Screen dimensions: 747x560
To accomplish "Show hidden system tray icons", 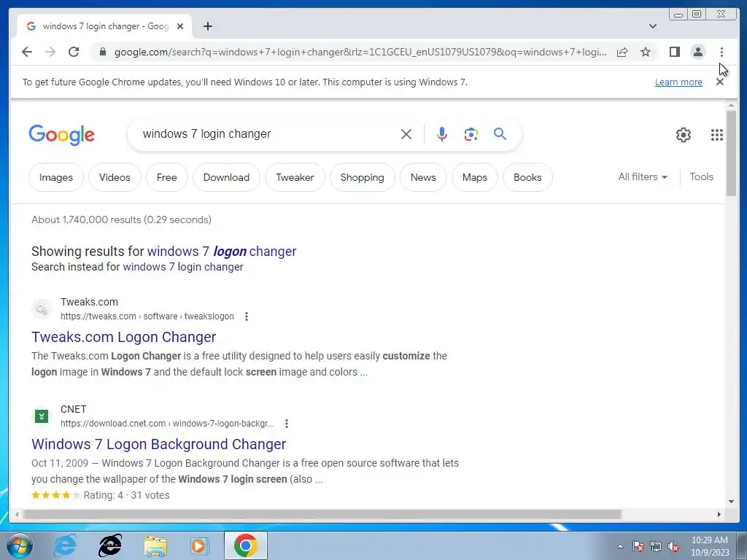I will click(x=620, y=546).
